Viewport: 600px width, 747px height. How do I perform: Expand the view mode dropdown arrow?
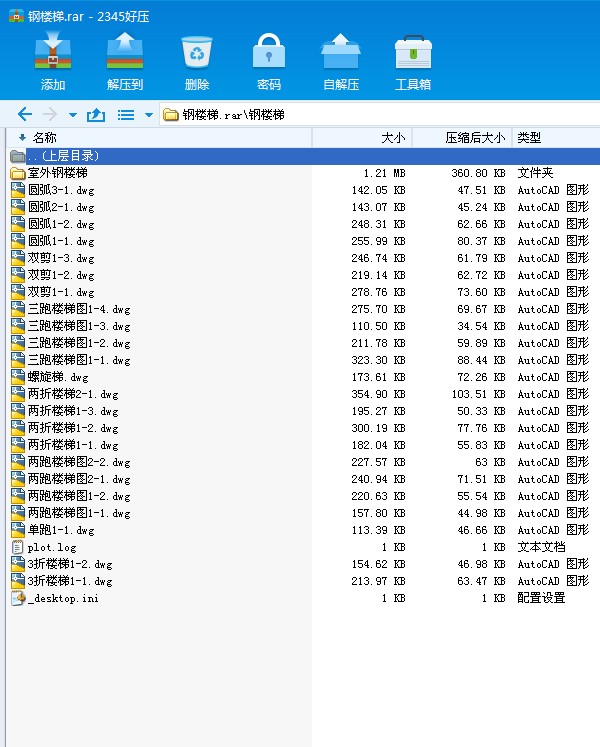pos(149,115)
